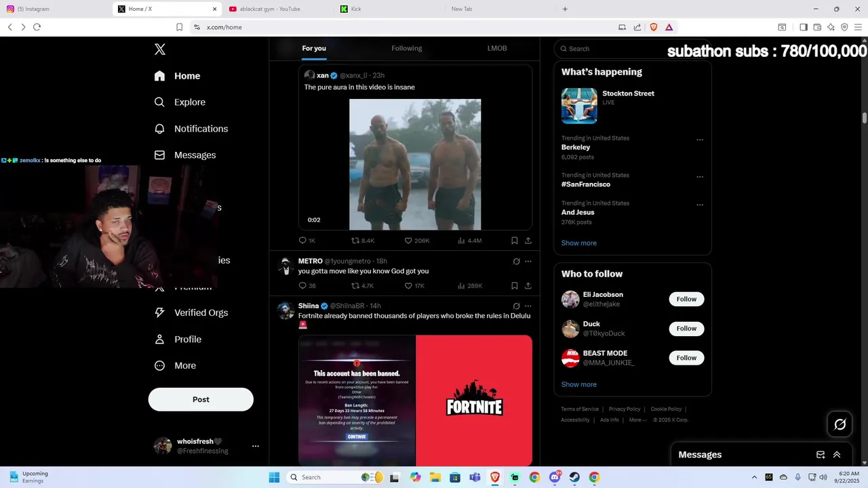The width and height of the screenshot is (868, 488).
Task: Click Show more under Who to follow
Action: coord(579,384)
